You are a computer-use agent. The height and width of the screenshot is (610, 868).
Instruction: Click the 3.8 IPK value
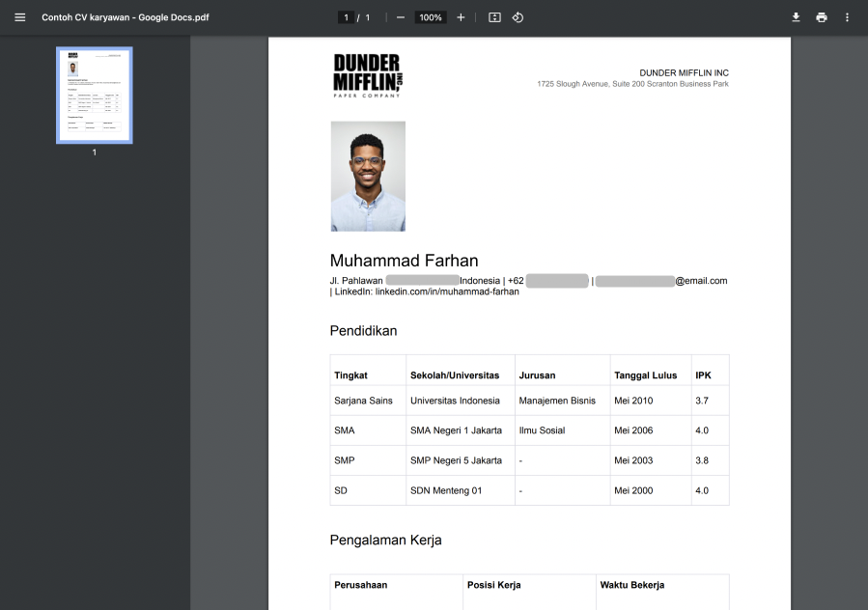click(x=702, y=460)
